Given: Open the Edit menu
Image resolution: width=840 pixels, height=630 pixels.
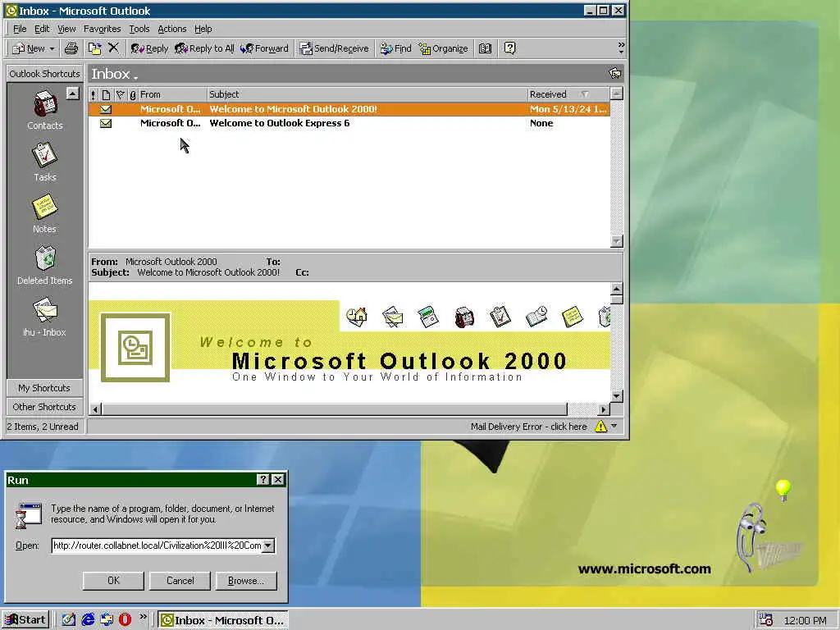Looking at the screenshot, I should (x=42, y=29).
